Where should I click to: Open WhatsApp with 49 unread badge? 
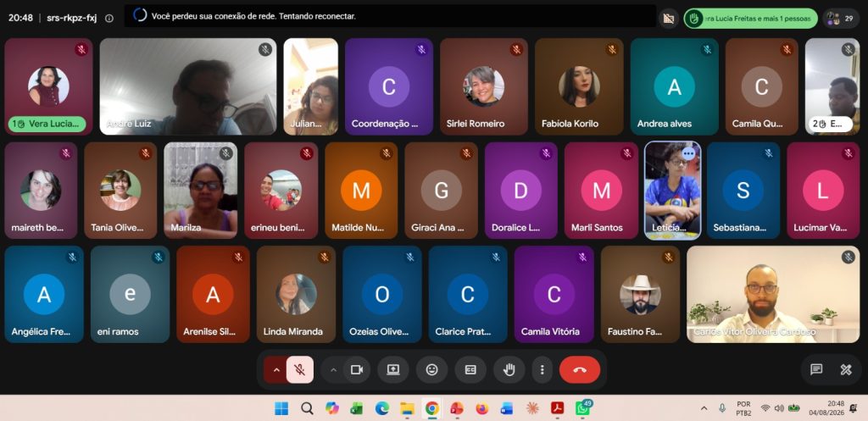582,408
